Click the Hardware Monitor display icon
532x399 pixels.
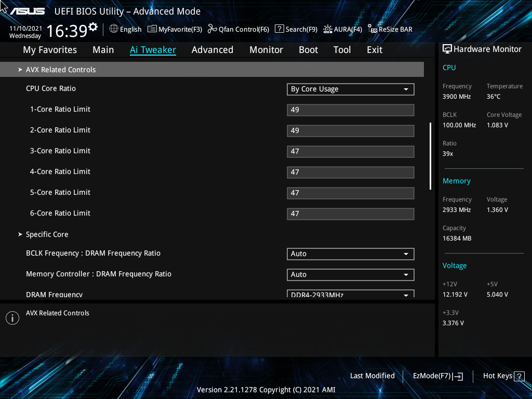pyautogui.click(x=447, y=49)
